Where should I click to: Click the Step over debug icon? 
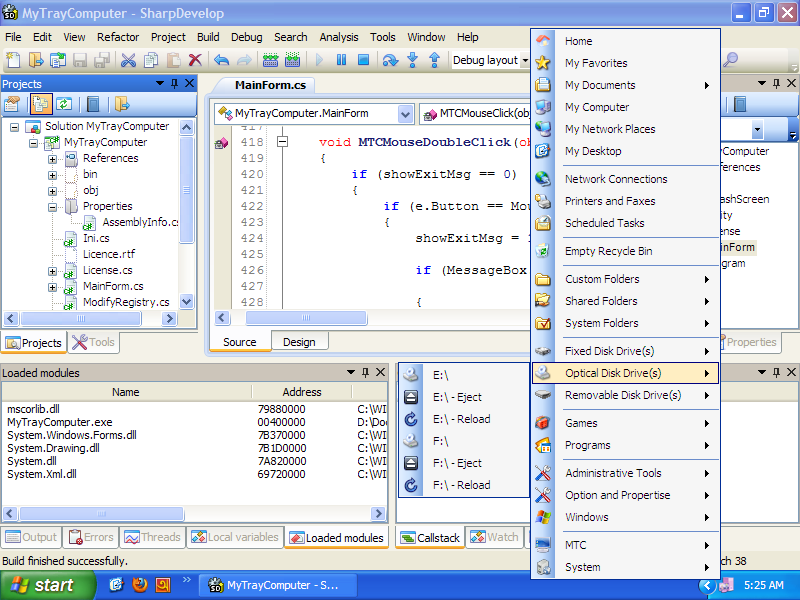click(x=390, y=60)
